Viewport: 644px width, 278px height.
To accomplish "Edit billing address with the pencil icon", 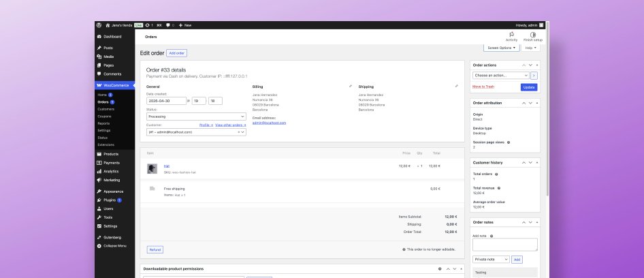I will 351,86.
